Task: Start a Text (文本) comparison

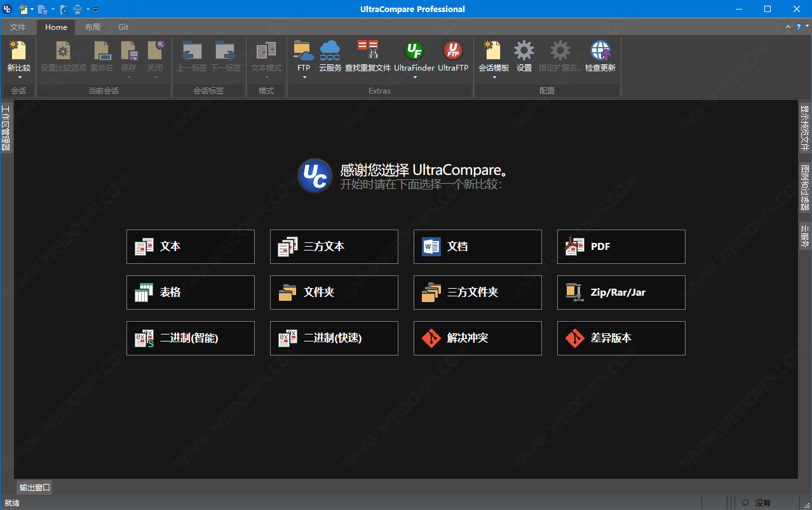Action: point(191,247)
